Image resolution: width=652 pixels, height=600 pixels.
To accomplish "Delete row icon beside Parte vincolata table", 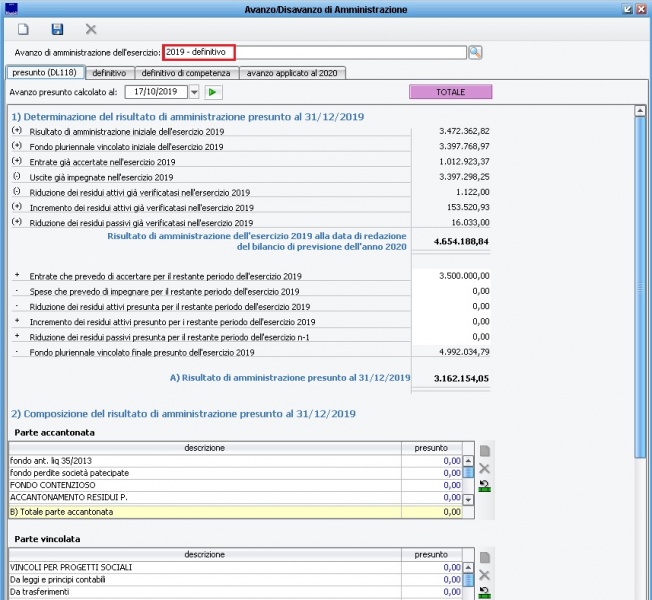I will pos(486,575).
